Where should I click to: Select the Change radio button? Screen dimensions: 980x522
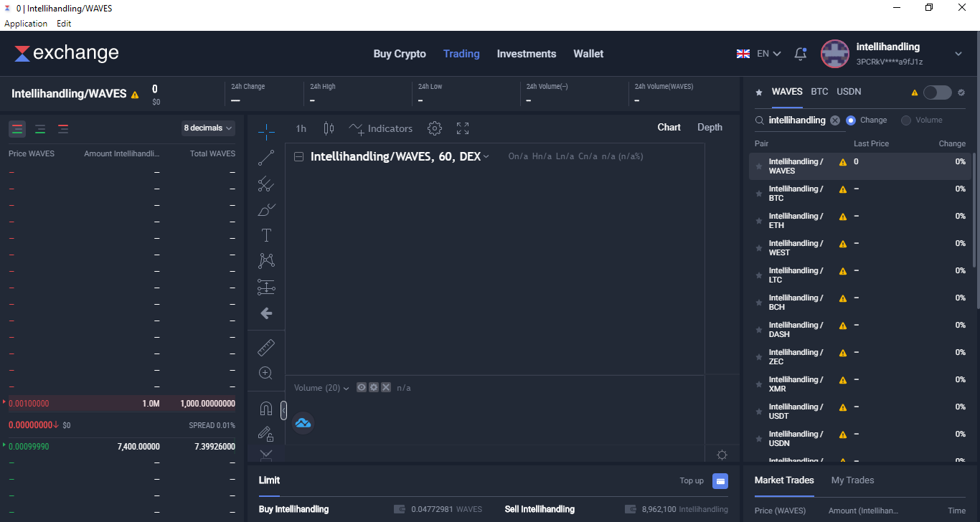coord(851,120)
